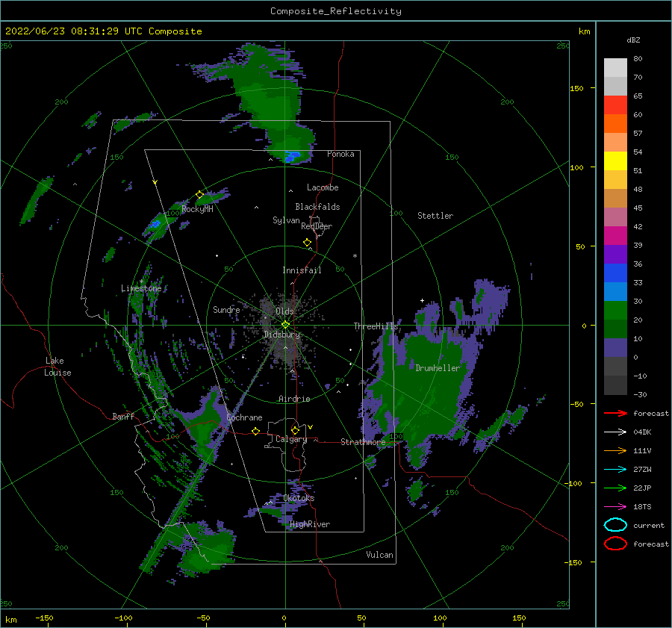The width and height of the screenshot is (672, 628).
Task: Click the Strathmore city label
Action: click(x=363, y=442)
